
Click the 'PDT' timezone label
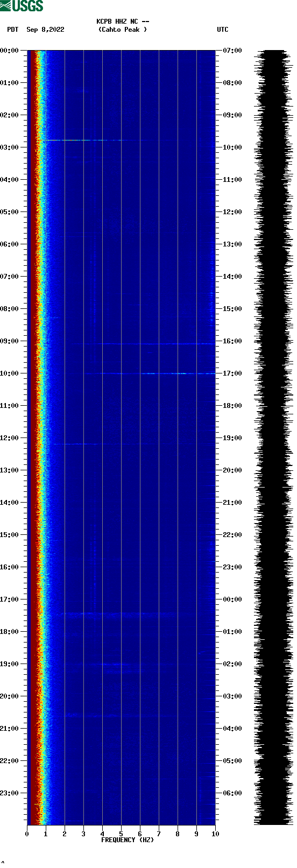(x=13, y=30)
